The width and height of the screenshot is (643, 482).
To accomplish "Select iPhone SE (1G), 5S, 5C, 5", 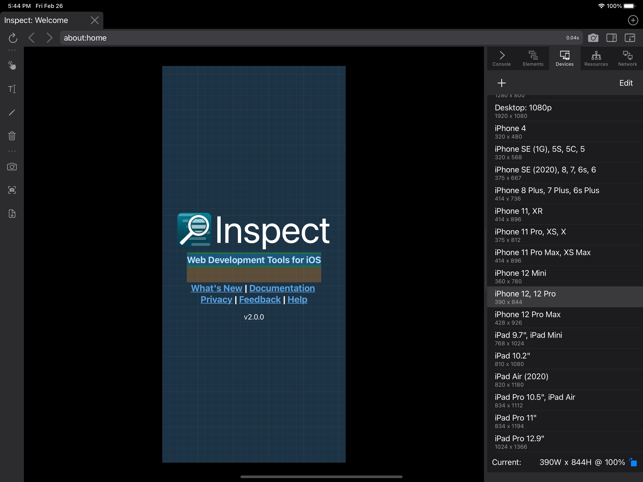I will click(565, 153).
